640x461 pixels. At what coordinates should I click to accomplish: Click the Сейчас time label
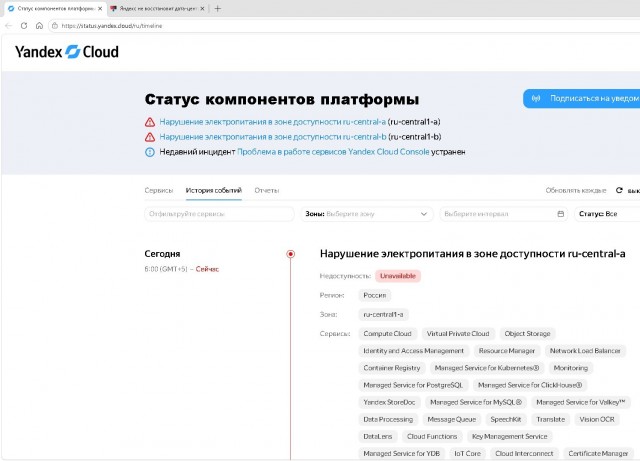pos(207,269)
